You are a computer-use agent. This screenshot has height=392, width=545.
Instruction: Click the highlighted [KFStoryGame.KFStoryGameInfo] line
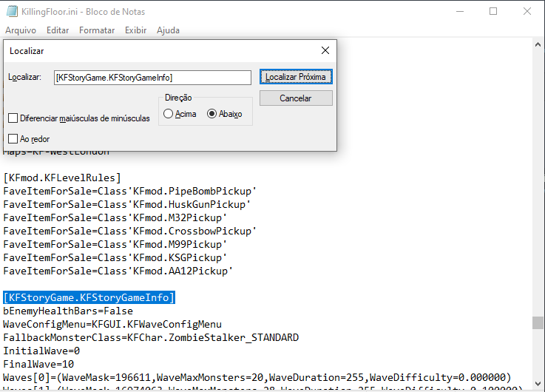pyautogui.click(x=89, y=297)
